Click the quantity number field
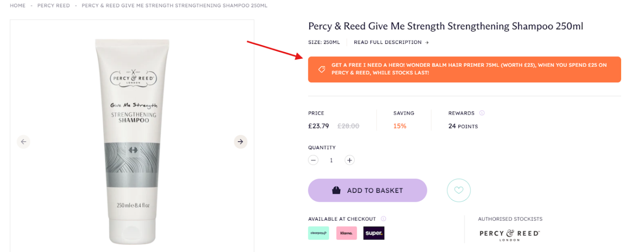The height and width of the screenshot is (252, 644). [x=331, y=160]
